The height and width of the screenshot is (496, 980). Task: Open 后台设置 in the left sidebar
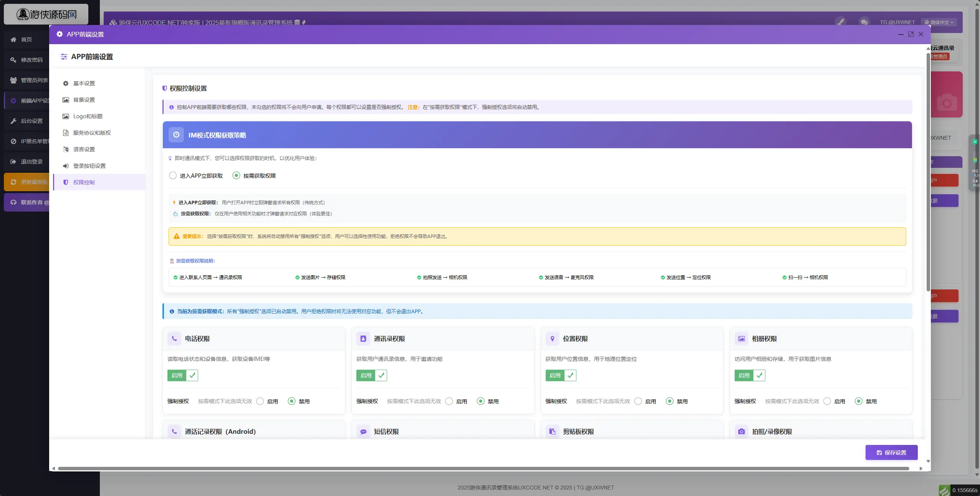point(31,121)
